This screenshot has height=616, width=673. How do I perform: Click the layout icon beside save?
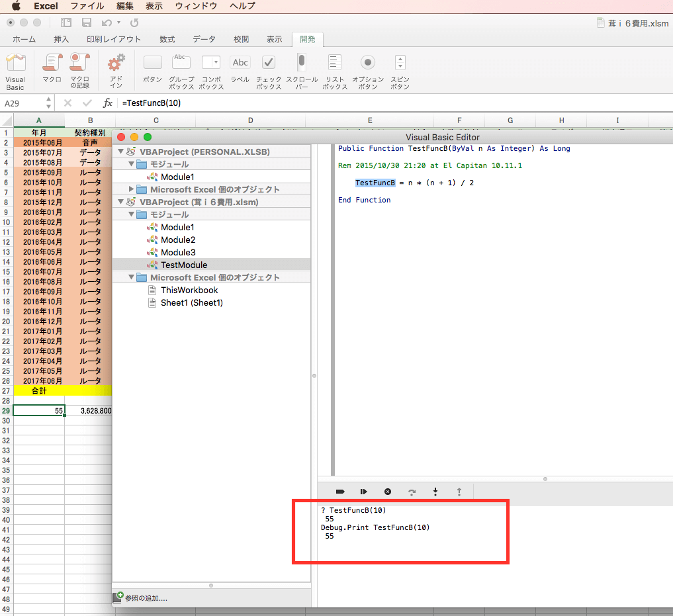point(66,22)
